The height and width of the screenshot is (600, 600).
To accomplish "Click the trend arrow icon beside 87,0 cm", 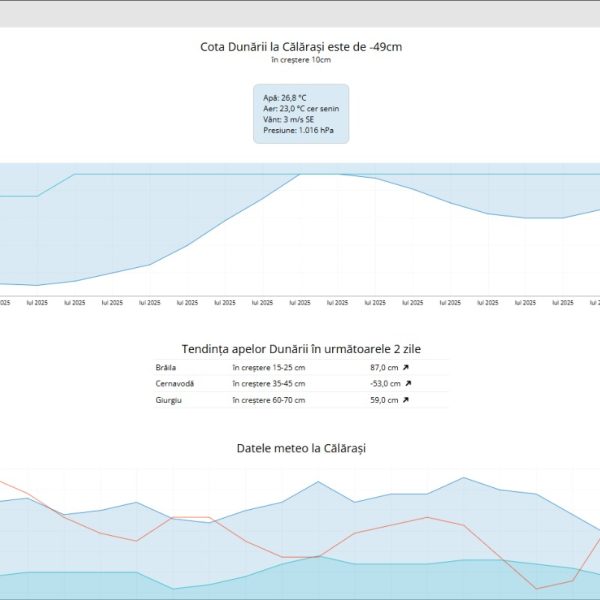I will click(x=406, y=367).
